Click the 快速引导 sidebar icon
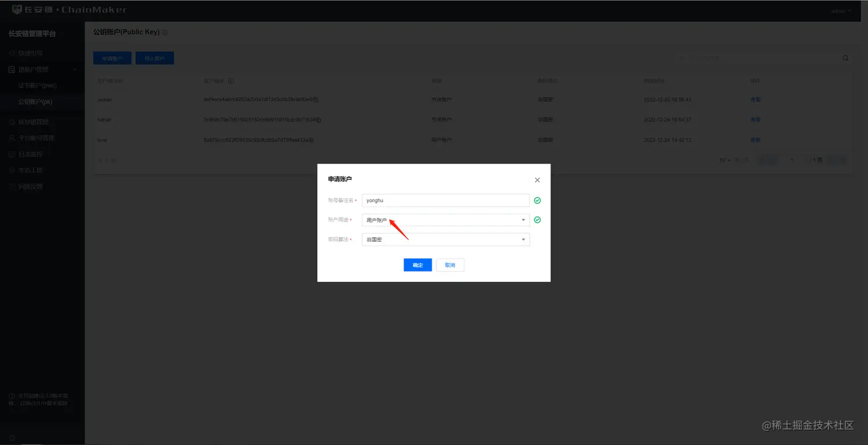Image resolution: width=868 pixels, height=445 pixels. pyautogui.click(x=12, y=53)
